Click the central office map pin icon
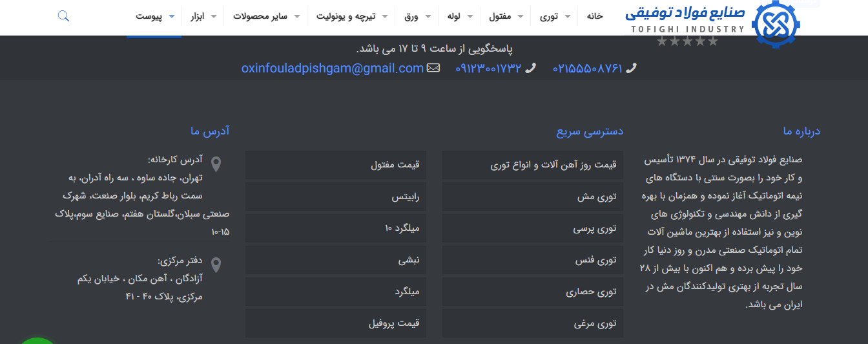868x344 pixels. coord(216,265)
